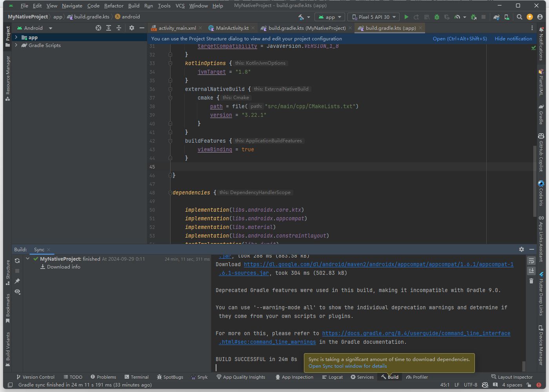Expand Gradle Scripts node in tree

(x=16, y=45)
